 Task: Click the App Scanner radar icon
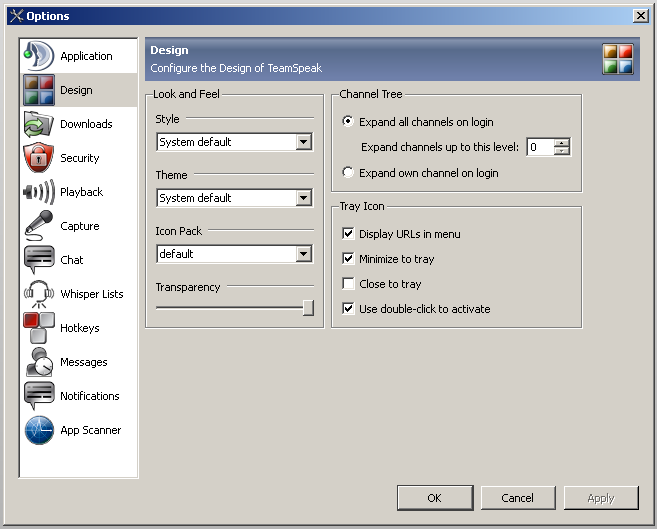pyautogui.click(x=39, y=430)
